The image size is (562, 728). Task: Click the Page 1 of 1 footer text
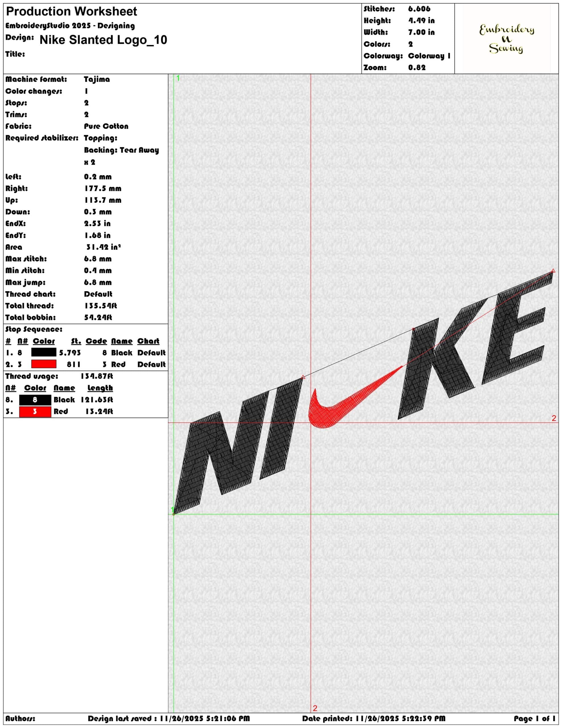click(534, 718)
